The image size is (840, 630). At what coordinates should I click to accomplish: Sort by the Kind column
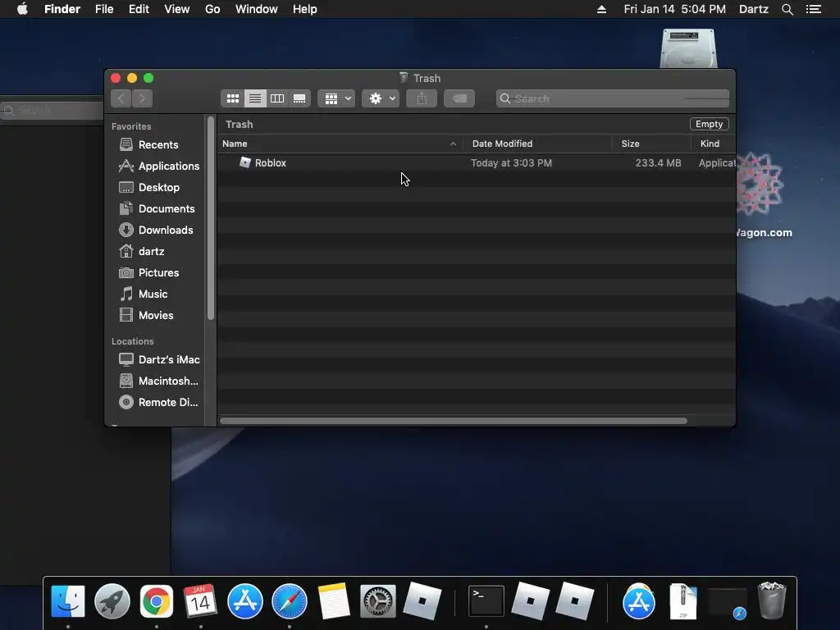pos(710,144)
